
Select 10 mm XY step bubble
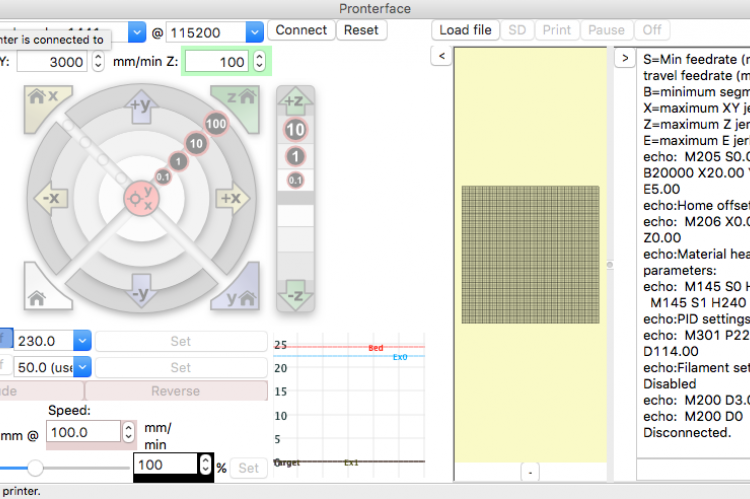tap(196, 144)
